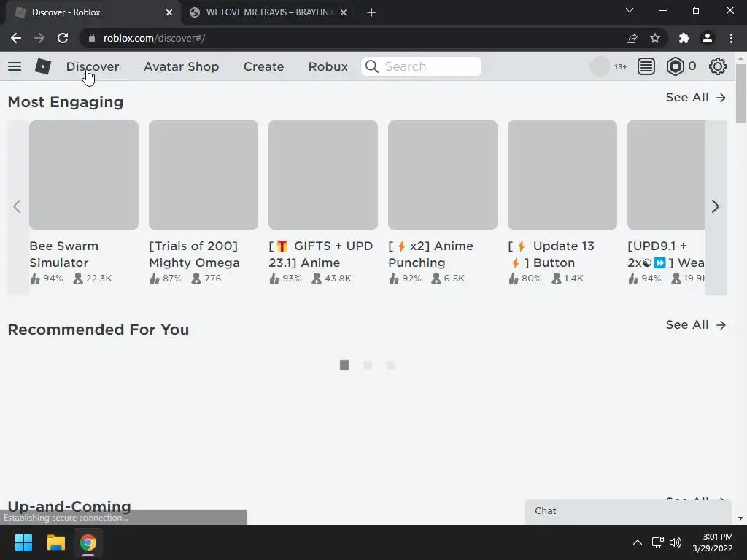Click the 13+ age label
This screenshot has width=747, height=560.
[x=620, y=66]
